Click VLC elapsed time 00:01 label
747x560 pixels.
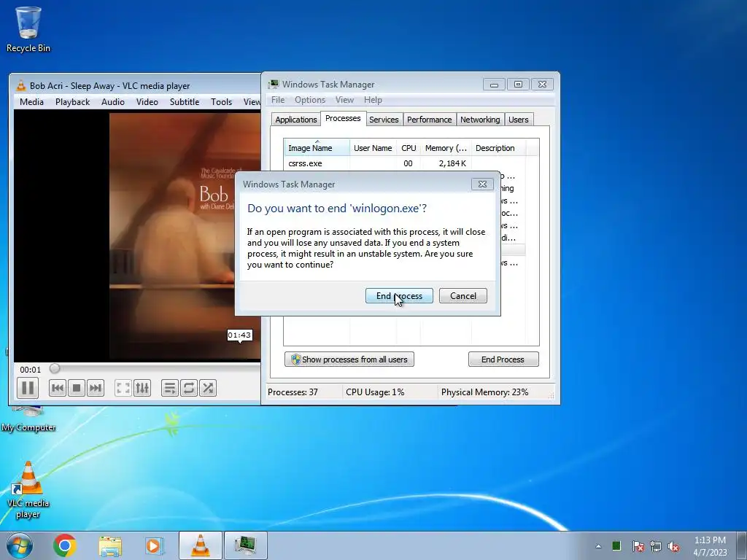31,370
